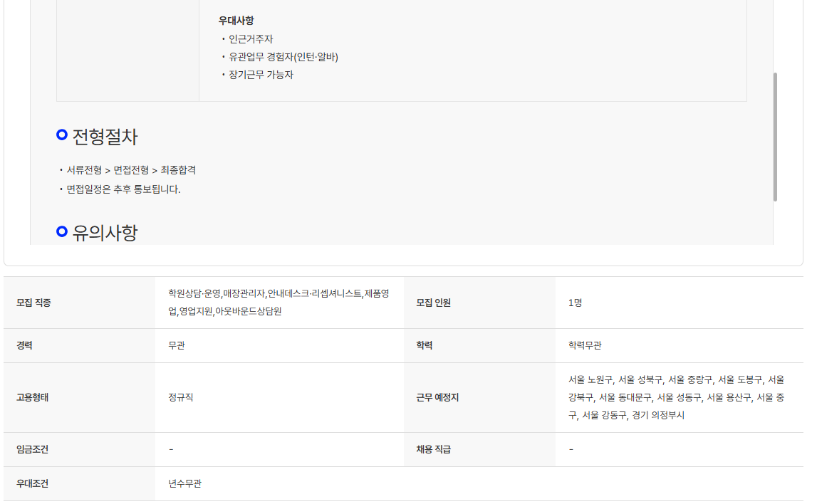This screenshot has width=817, height=504.
Task: Click the 서류전형 > 면접전형 > 최종합격 line
Action: coord(131,170)
